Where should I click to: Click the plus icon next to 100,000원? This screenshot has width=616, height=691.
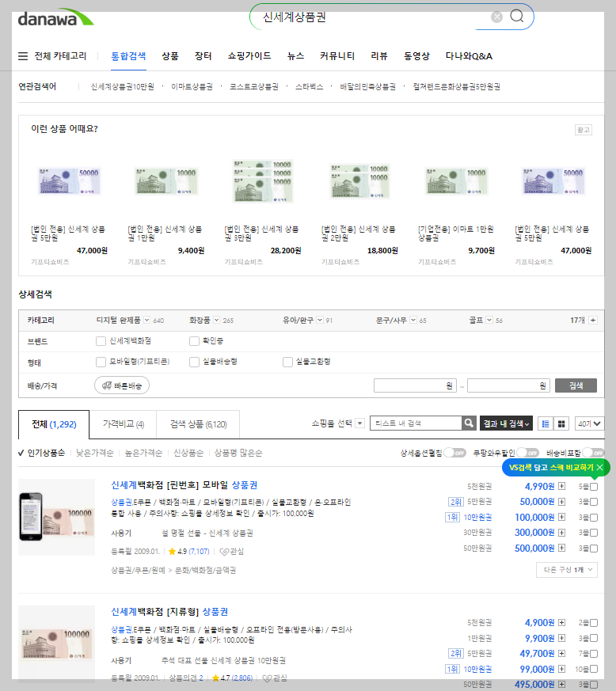click(x=562, y=517)
